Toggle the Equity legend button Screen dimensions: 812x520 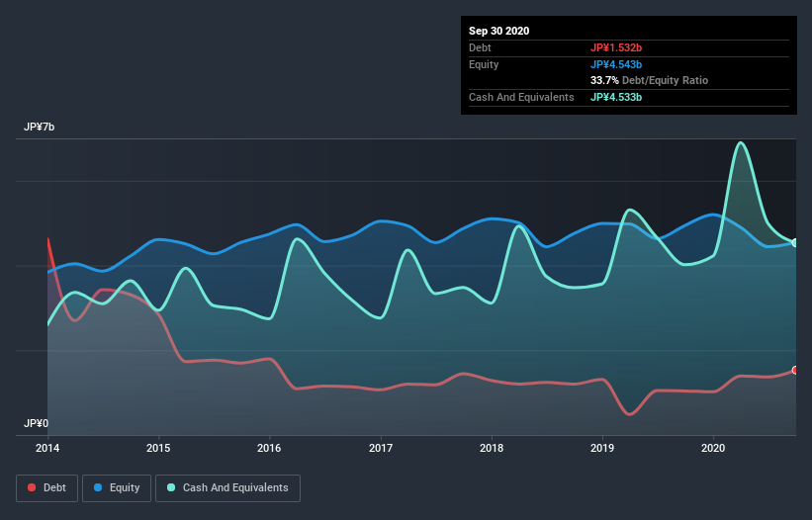tap(117, 488)
